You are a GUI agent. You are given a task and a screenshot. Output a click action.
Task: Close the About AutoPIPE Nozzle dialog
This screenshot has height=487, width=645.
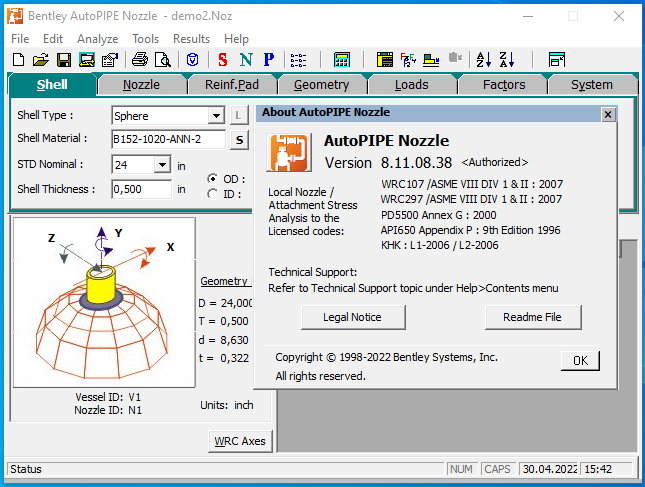coord(608,114)
